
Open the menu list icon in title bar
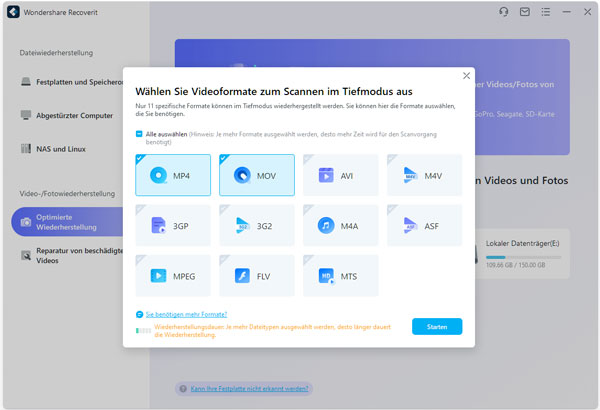546,12
